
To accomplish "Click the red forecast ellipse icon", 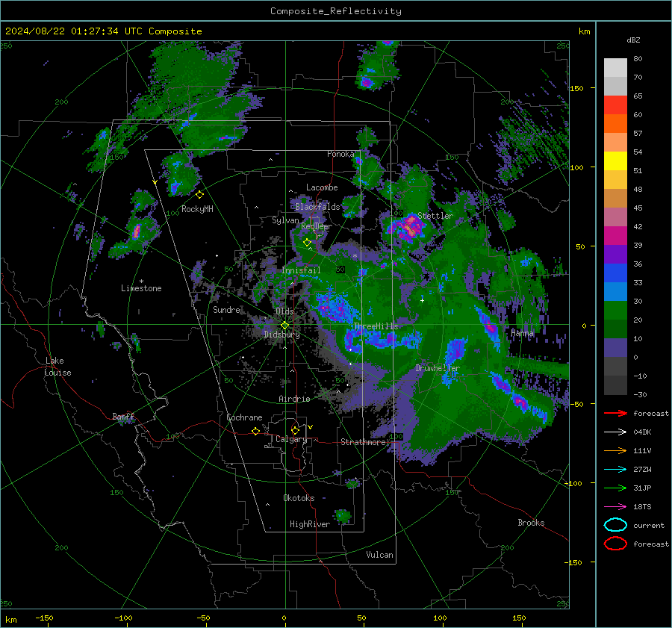I will click(615, 544).
